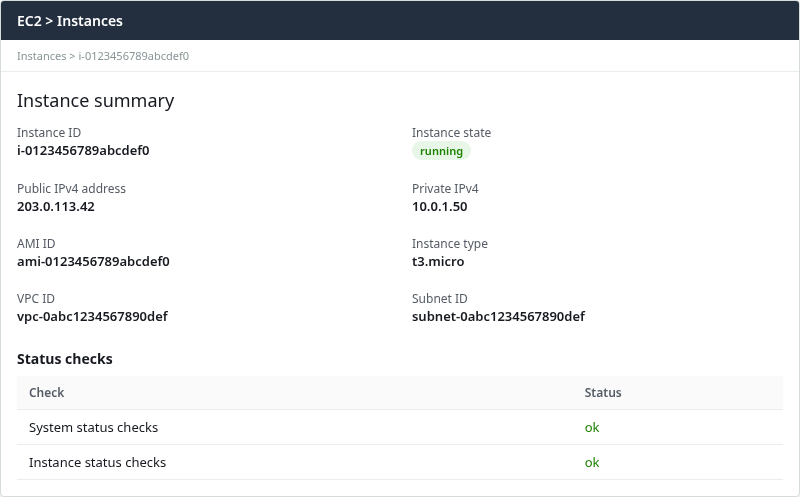Screen dimensions: 800x497
Task: Select bold Instance ID value i-0123456789abcdef0
Action: [83, 151]
